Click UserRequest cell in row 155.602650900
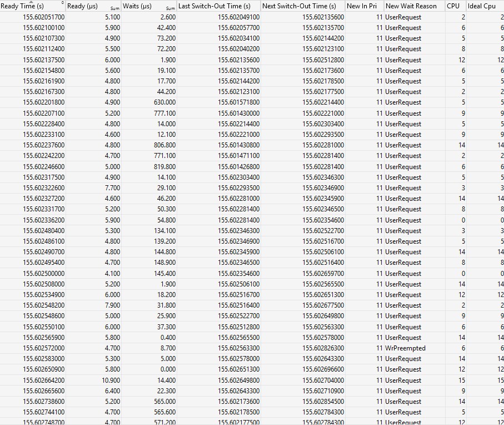Image resolution: width=504 pixels, height=425 pixels. (x=403, y=369)
